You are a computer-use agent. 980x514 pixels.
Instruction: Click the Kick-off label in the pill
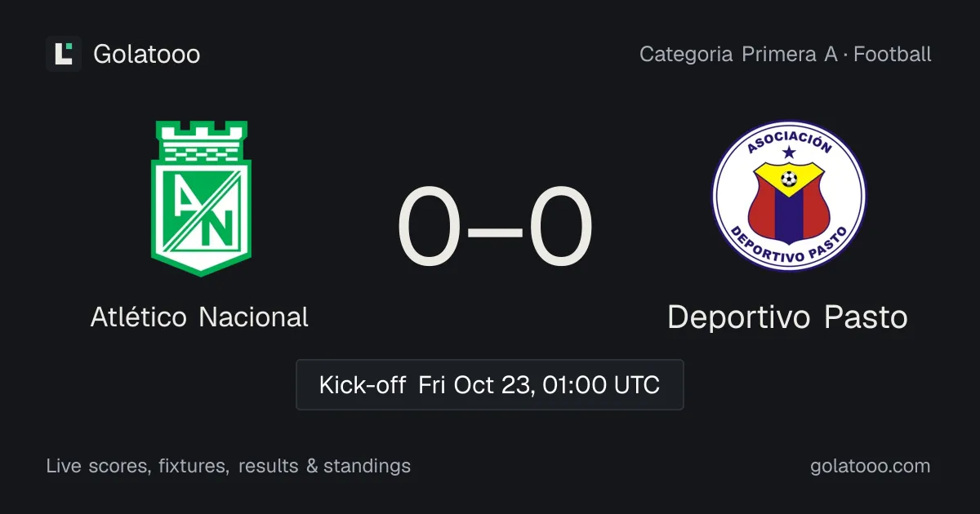click(x=363, y=384)
